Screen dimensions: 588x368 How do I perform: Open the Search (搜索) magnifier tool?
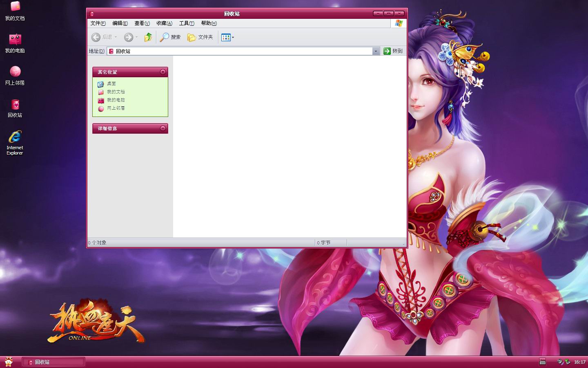170,37
